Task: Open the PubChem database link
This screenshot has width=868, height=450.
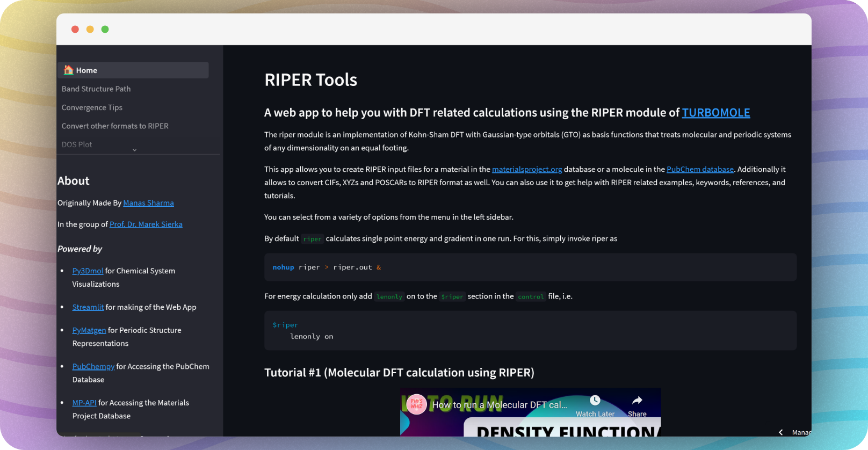Action: point(699,170)
